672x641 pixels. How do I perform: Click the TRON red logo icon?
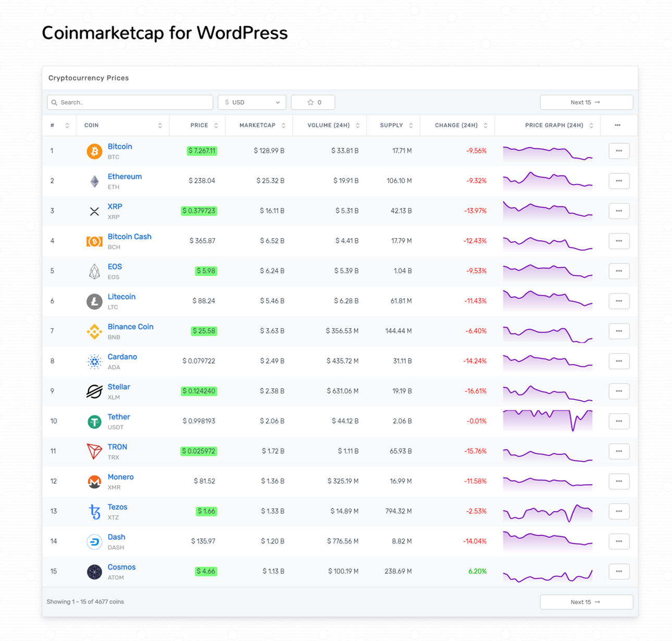coord(94,451)
